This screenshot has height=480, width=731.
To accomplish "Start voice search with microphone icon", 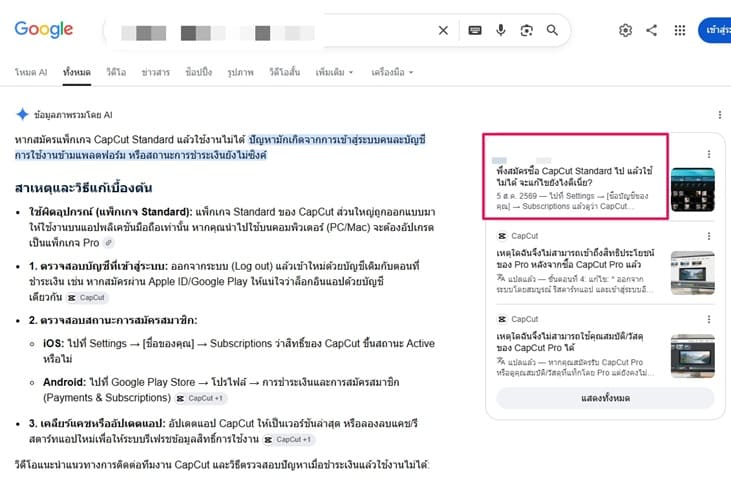I will click(x=501, y=30).
